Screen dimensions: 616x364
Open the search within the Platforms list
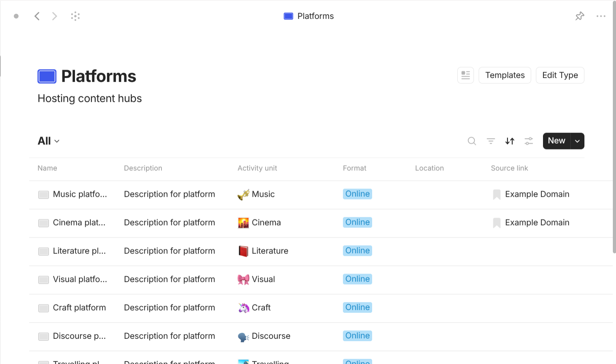pos(472,141)
